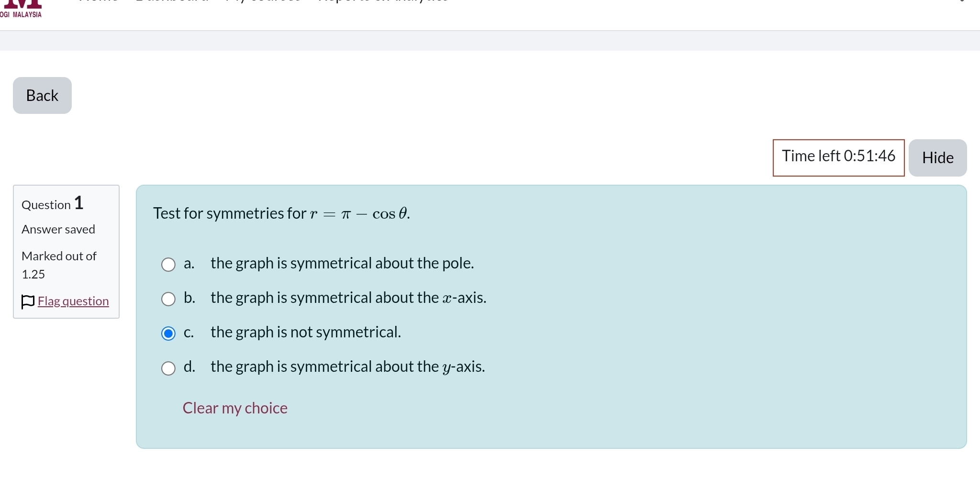Open the Home menu item

98,1
